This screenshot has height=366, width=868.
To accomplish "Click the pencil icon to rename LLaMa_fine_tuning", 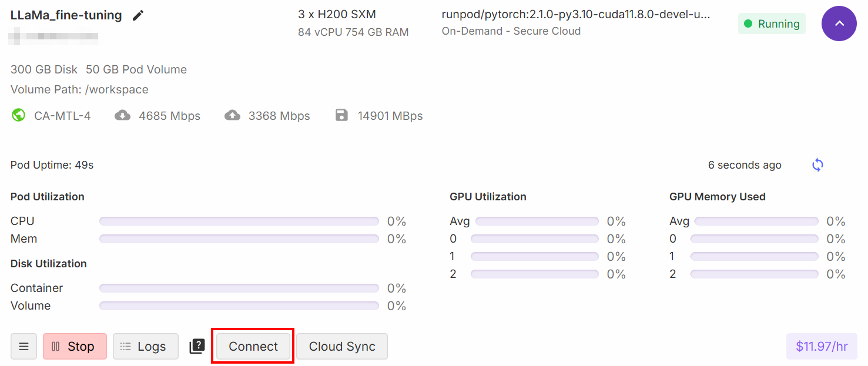I will pos(138,15).
